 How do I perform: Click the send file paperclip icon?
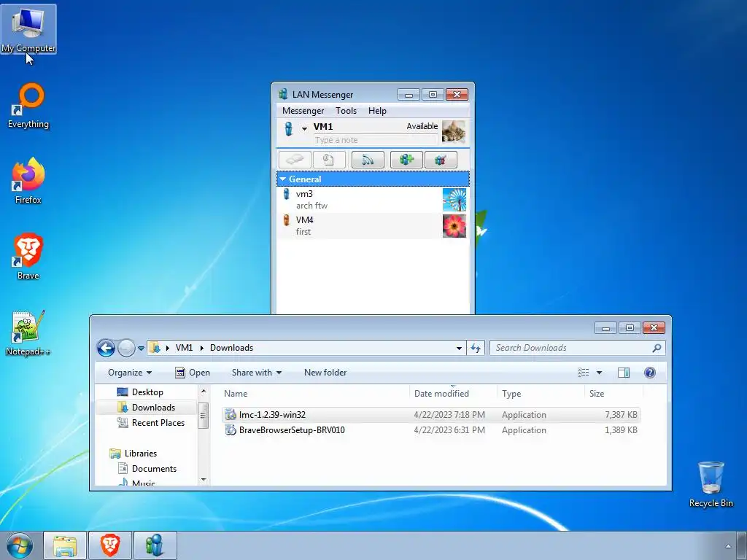[x=329, y=160]
